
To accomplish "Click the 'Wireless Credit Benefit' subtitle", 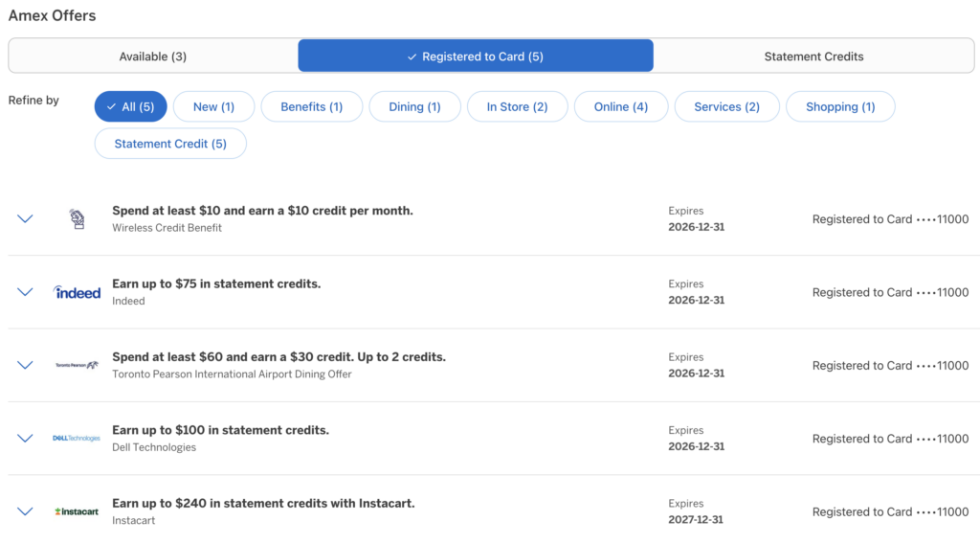I will pyautogui.click(x=167, y=228).
